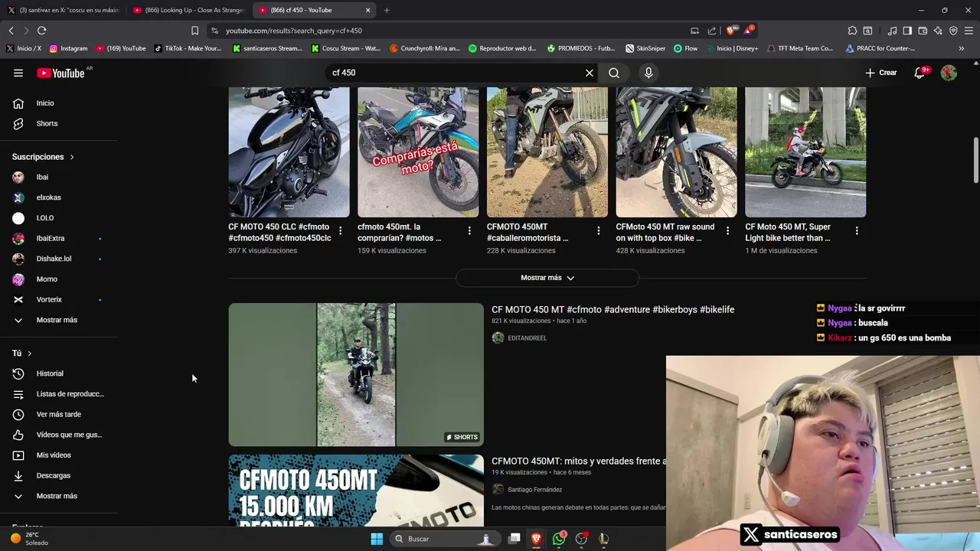Open the CFMOTO 450MT 15.000 KM thumbnail

click(356, 490)
